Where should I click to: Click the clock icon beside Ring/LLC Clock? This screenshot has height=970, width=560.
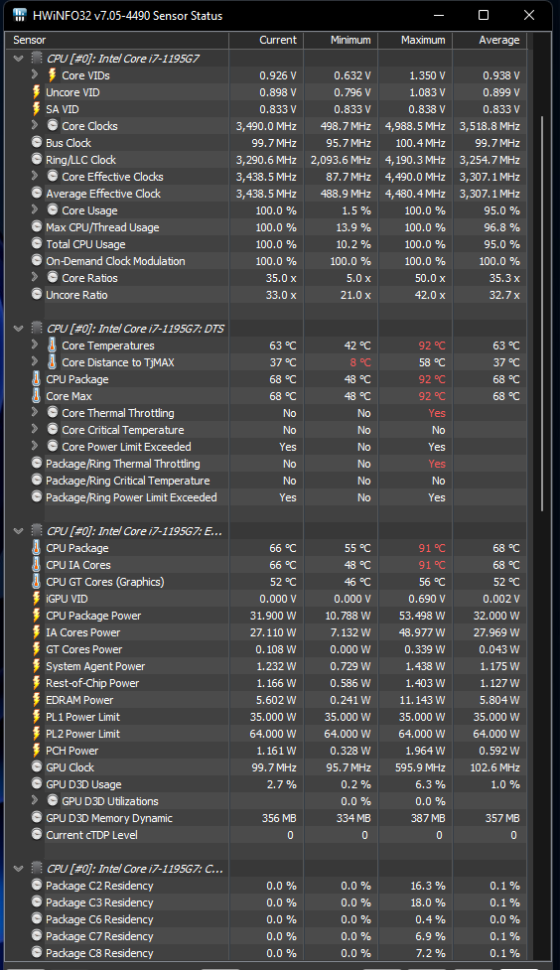click(37, 160)
